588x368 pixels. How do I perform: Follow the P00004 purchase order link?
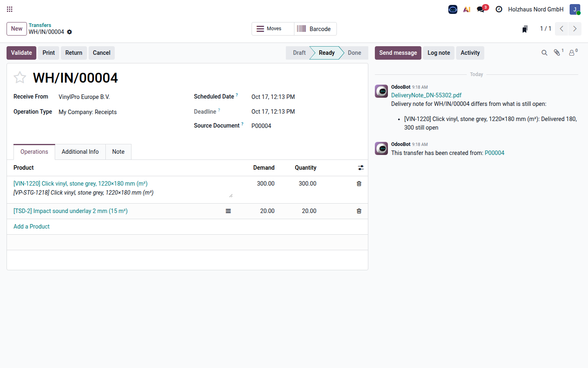(x=494, y=153)
